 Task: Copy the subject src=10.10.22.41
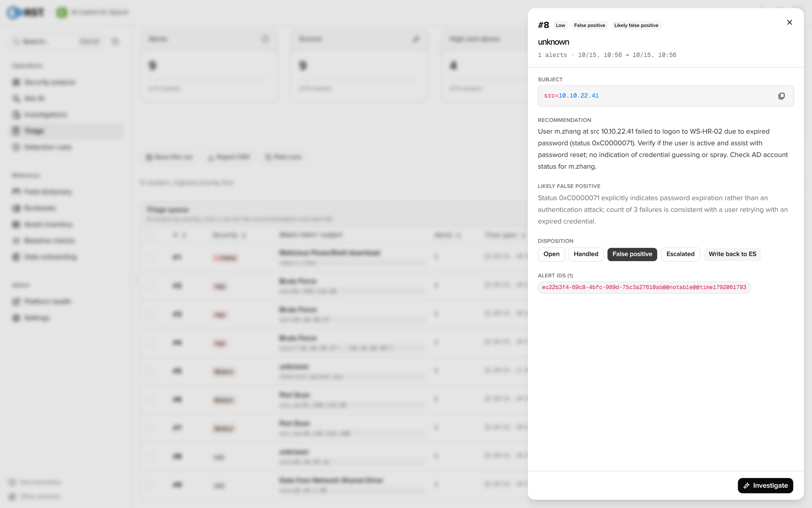pos(781,96)
